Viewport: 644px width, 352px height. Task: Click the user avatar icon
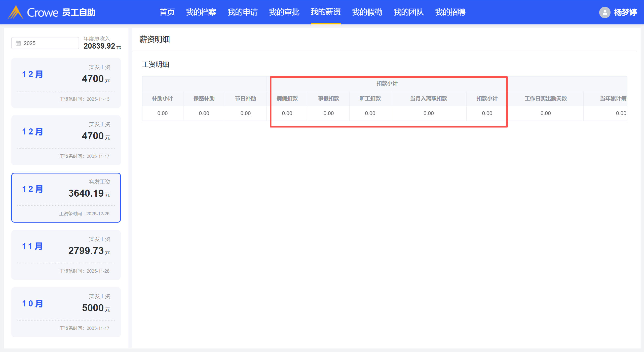point(604,12)
